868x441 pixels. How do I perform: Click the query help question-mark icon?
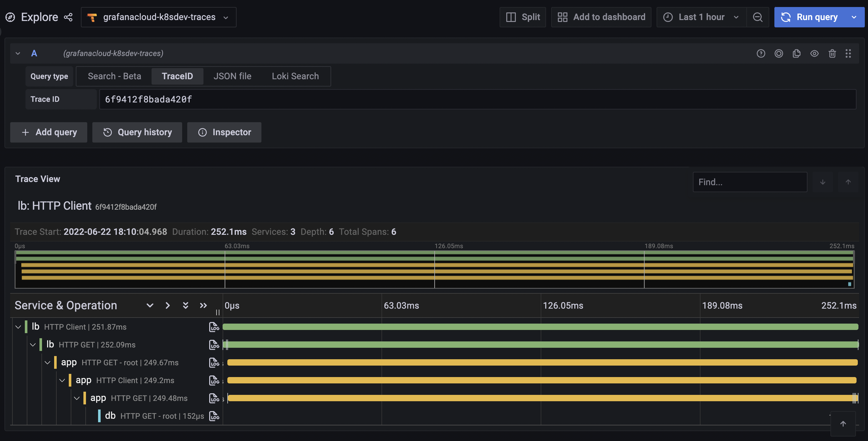point(760,53)
